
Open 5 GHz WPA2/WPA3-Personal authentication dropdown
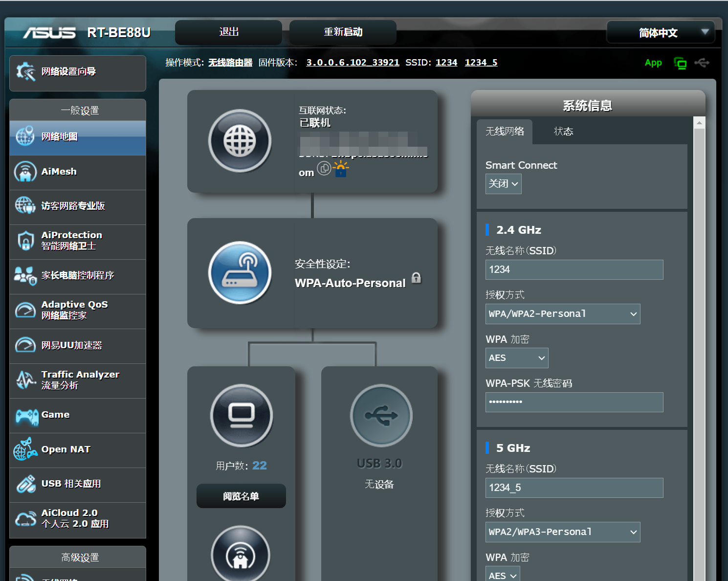pos(563,532)
